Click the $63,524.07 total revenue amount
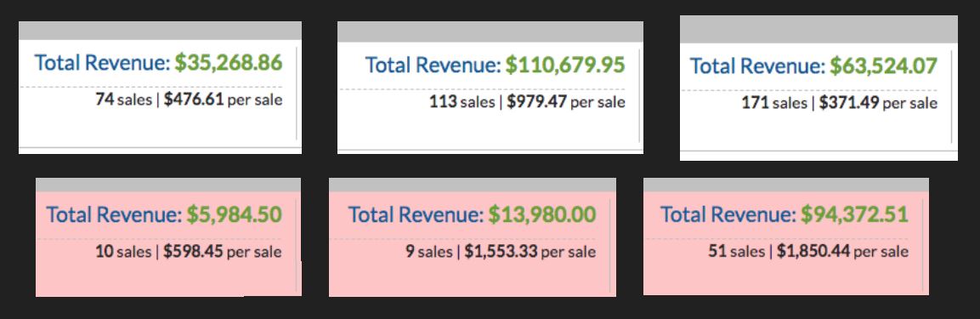 coord(884,66)
